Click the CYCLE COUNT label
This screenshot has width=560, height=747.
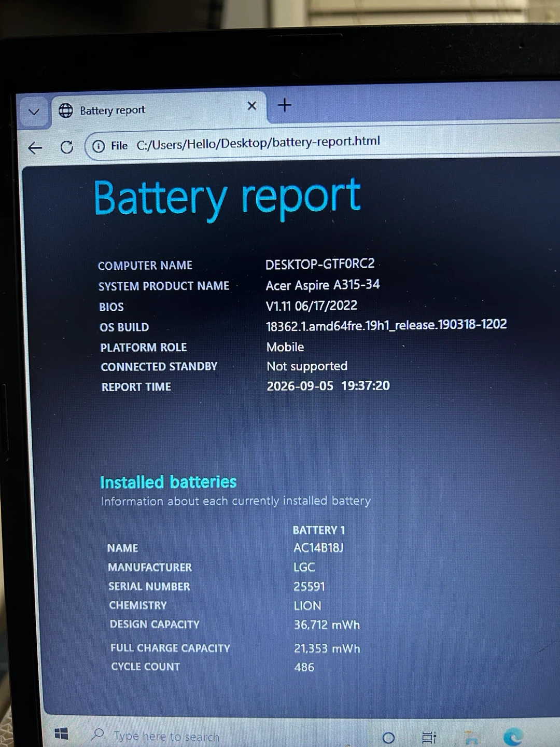[145, 667]
